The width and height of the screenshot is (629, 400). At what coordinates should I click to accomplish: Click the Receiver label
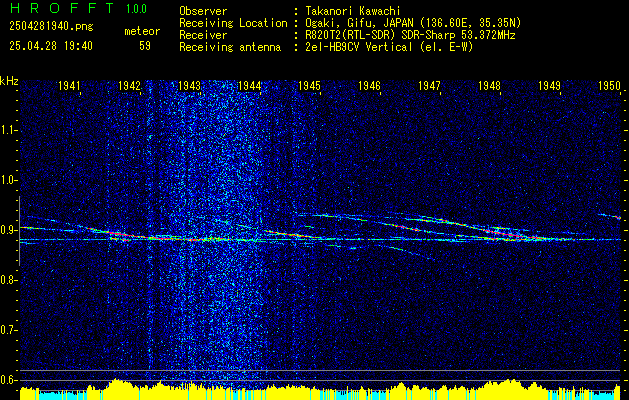point(203,35)
